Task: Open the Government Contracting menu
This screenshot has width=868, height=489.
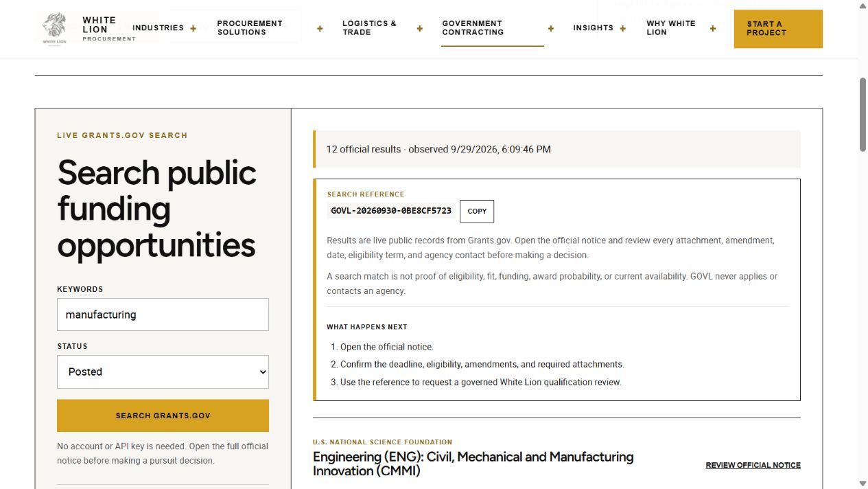Action: click(x=473, y=27)
